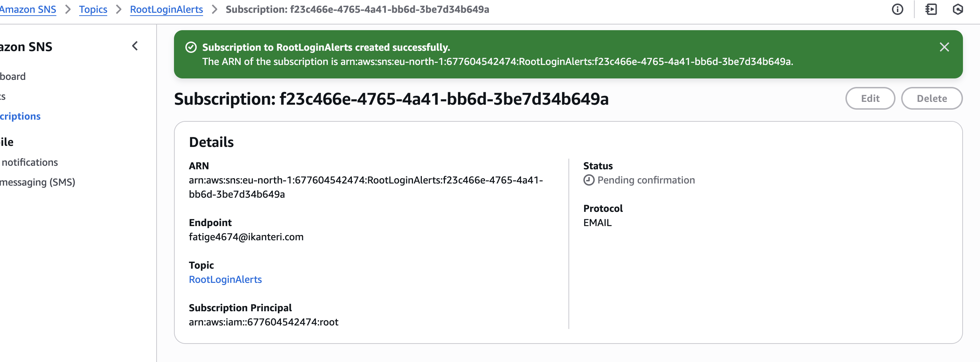Open the info panel icon
980x362 pixels.
(897, 9)
